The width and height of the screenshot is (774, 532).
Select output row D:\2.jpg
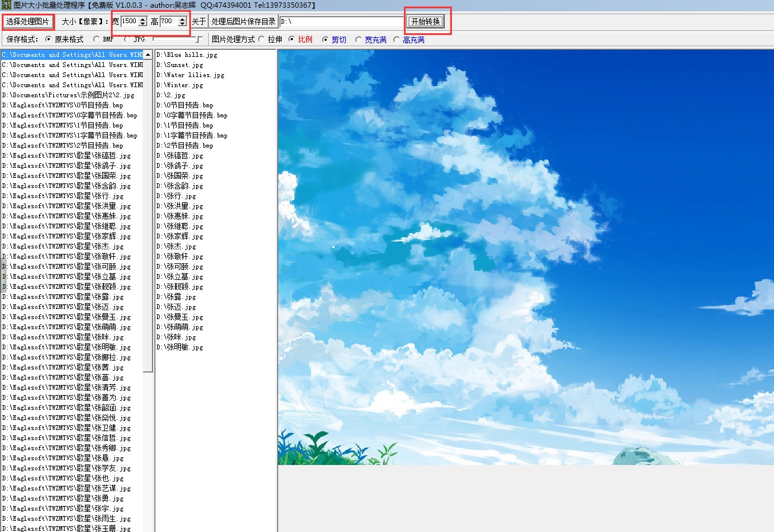tap(216, 95)
